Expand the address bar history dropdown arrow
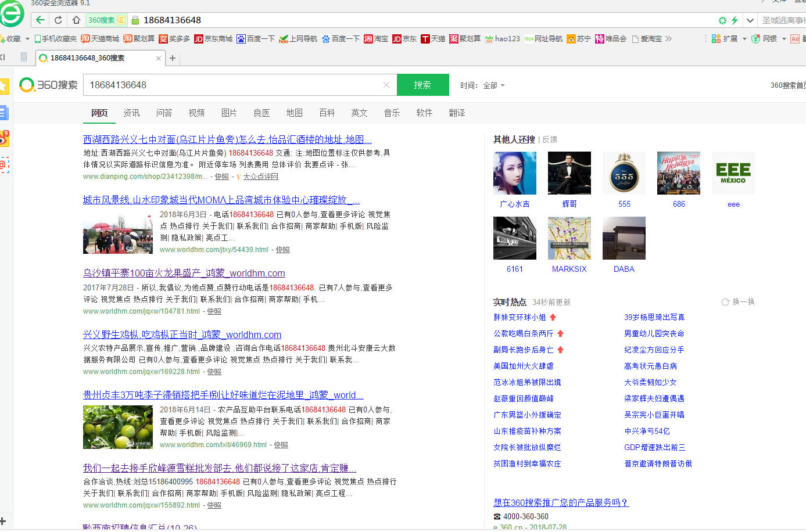806x532 pixels. click(x=750, y=20)
